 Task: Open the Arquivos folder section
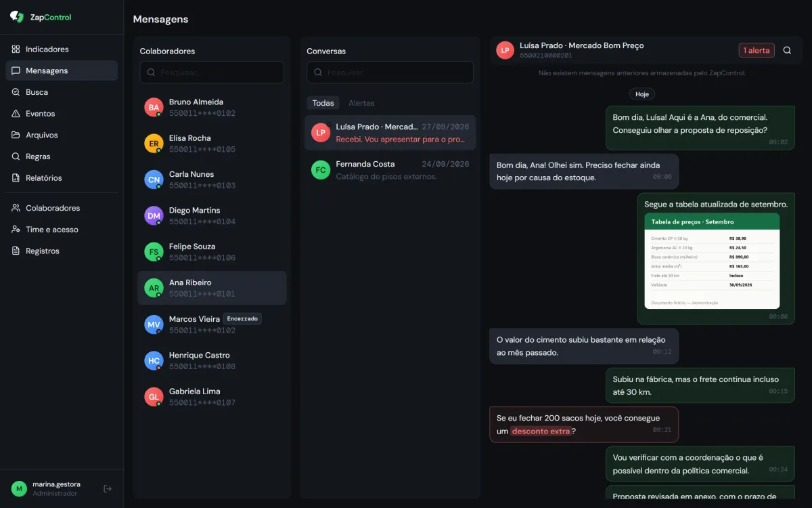[x=62, y=135]
